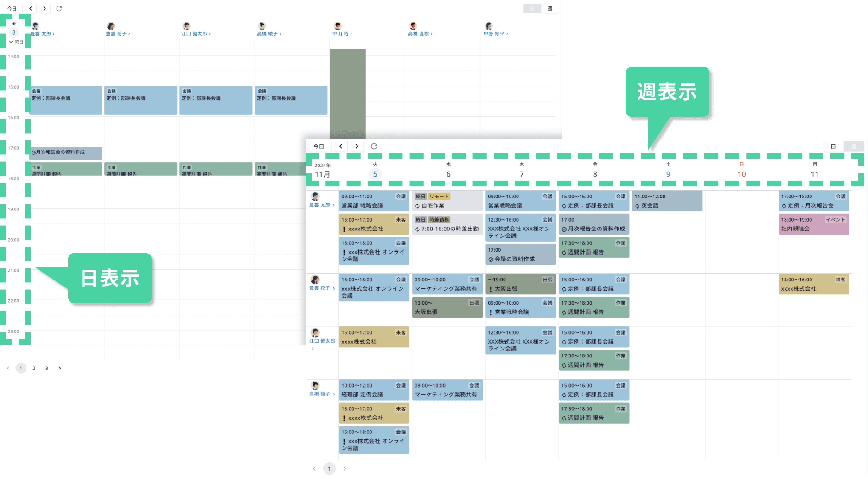
Task: Select Tuesday 5 date in week header
Action: coord(375,174)
